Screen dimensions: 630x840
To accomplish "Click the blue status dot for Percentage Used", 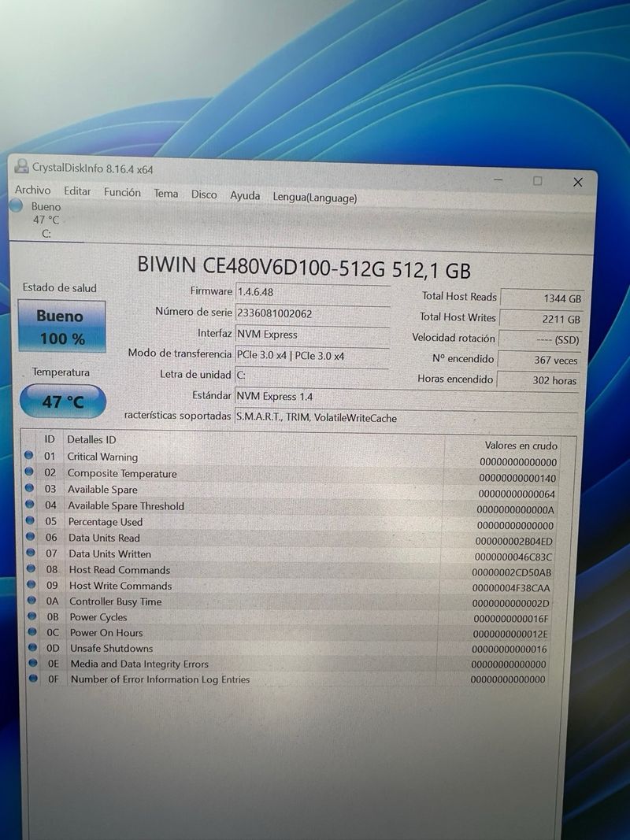I will click(x=31, y=520).
